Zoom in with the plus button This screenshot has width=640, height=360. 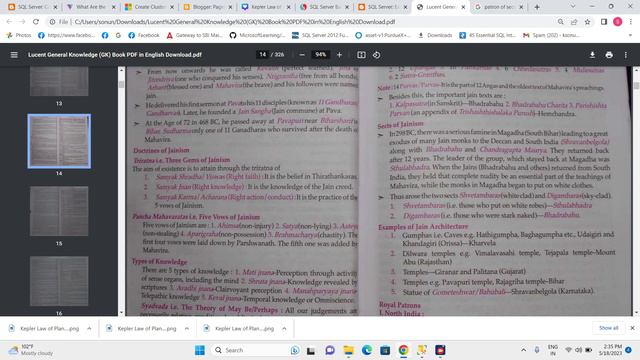339,55
